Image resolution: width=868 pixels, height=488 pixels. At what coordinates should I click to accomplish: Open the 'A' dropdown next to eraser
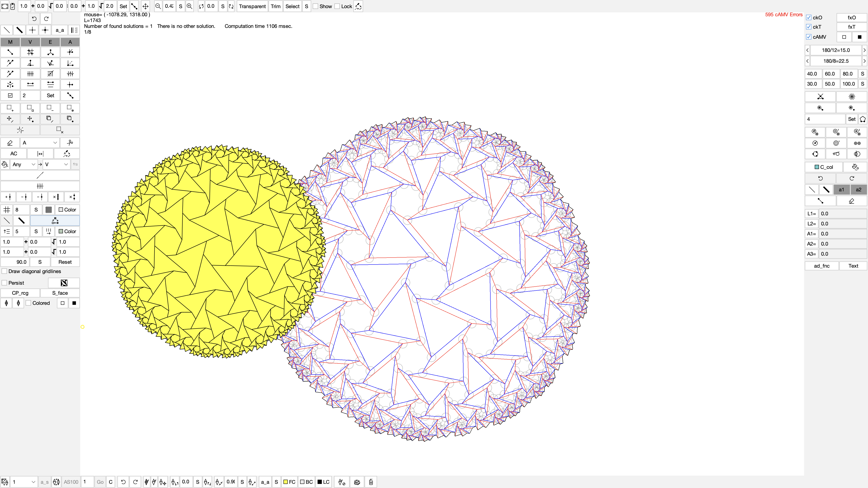(40, 143)
